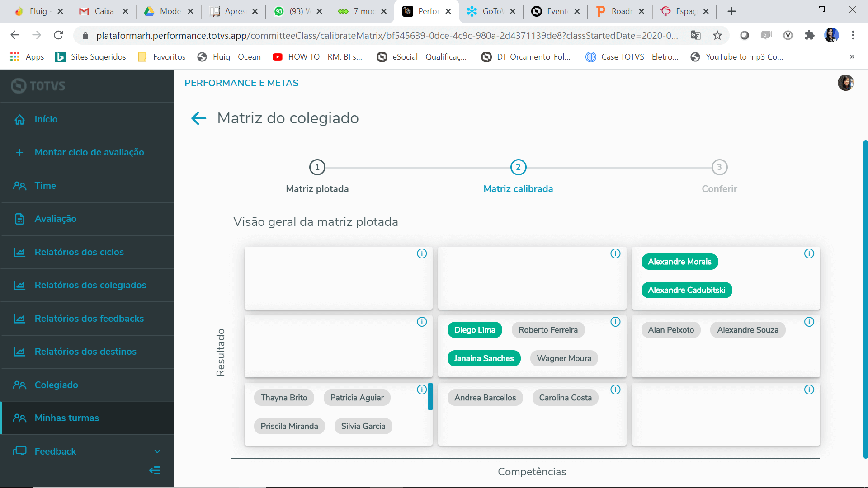868x488 pixels.
Task: Click the user avatar in the page header
Action: click(x=845, y=83)
